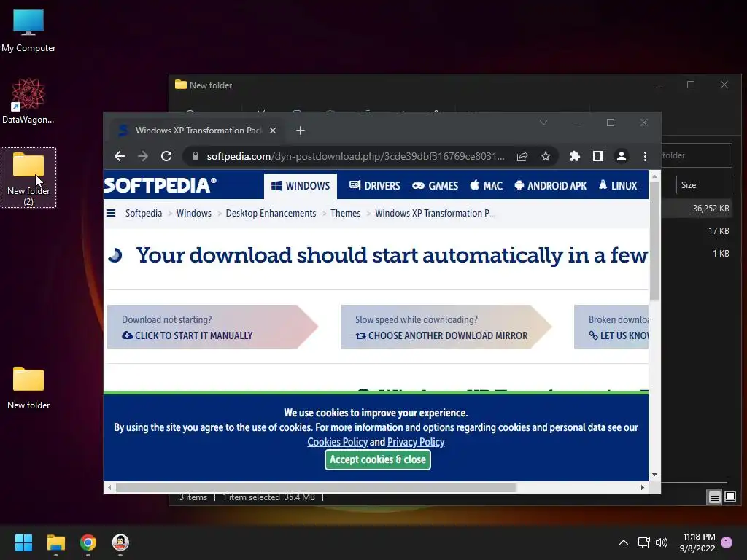Open My Computer desktop icon
Screen dimensions: 747x560
[28, 29]
